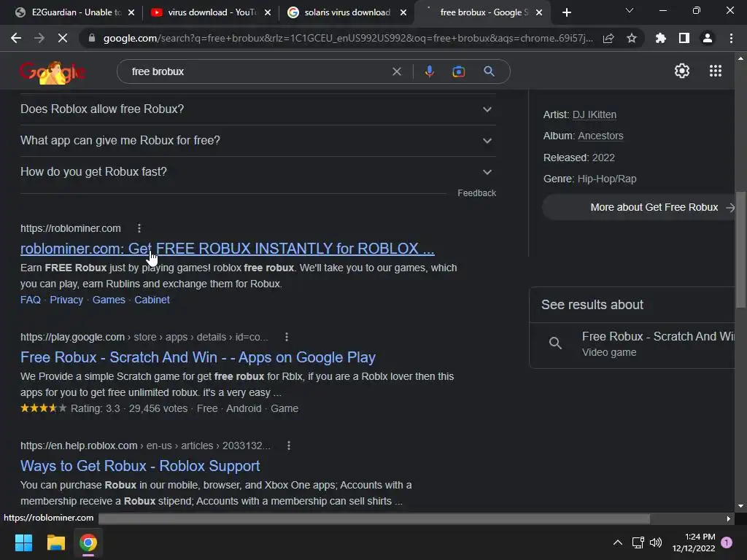Click the Google search magnifier button
Viewport: 747px width, 560px height.
click(x=489, y=71)
